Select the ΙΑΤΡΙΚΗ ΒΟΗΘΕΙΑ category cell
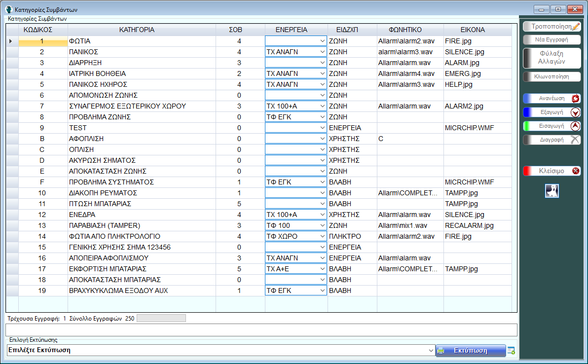588x364 pixels. point(141,73)
